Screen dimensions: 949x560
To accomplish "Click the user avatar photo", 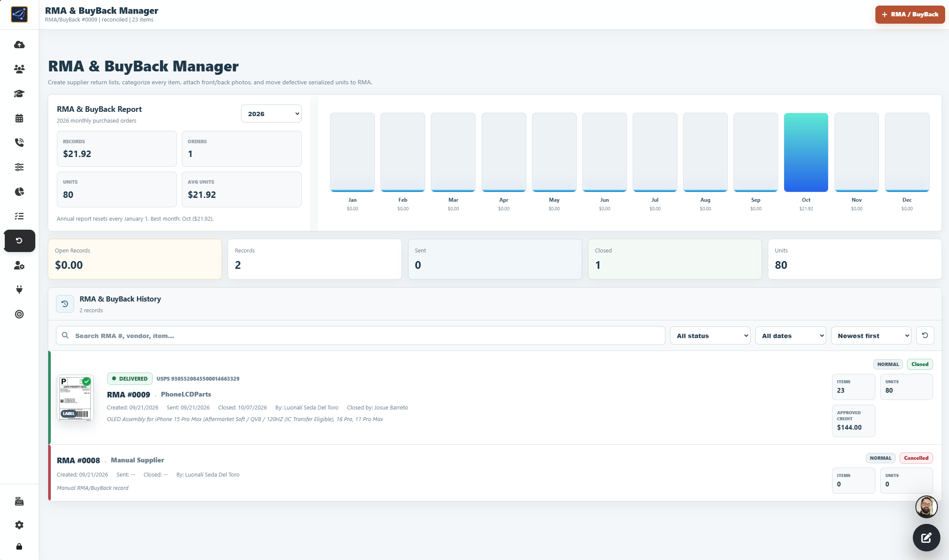I will pos(926,507).
